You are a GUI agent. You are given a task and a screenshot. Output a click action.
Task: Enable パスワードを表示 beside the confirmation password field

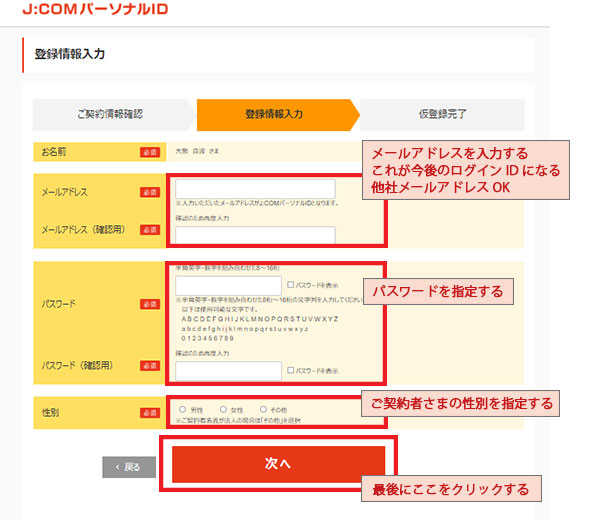[290, 370]
